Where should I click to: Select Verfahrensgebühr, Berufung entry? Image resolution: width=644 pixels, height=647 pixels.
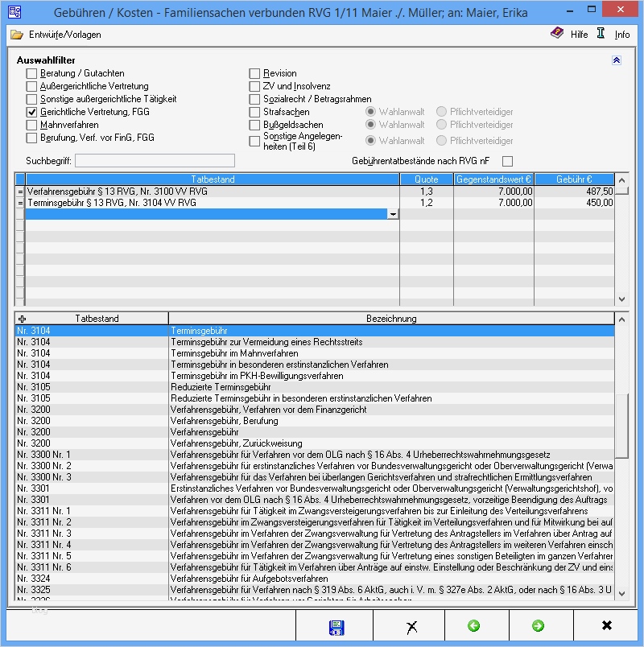(x=315, y=421)
